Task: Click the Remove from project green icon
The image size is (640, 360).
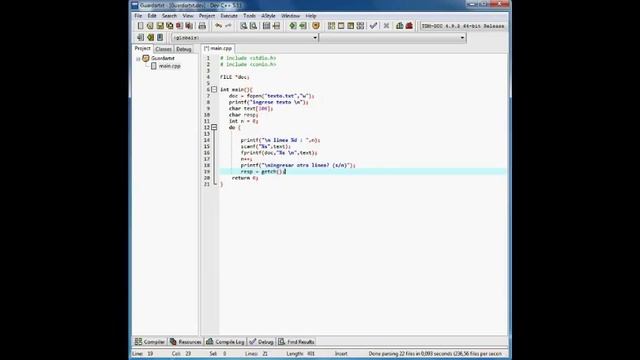Action: click(x=302, y=26)
